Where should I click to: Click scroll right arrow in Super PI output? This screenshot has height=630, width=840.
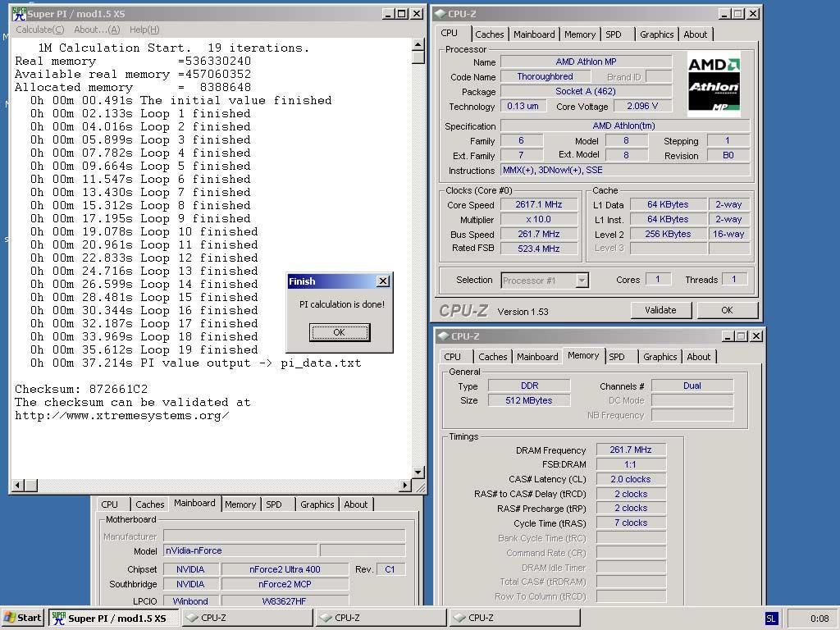pos(405,486)
